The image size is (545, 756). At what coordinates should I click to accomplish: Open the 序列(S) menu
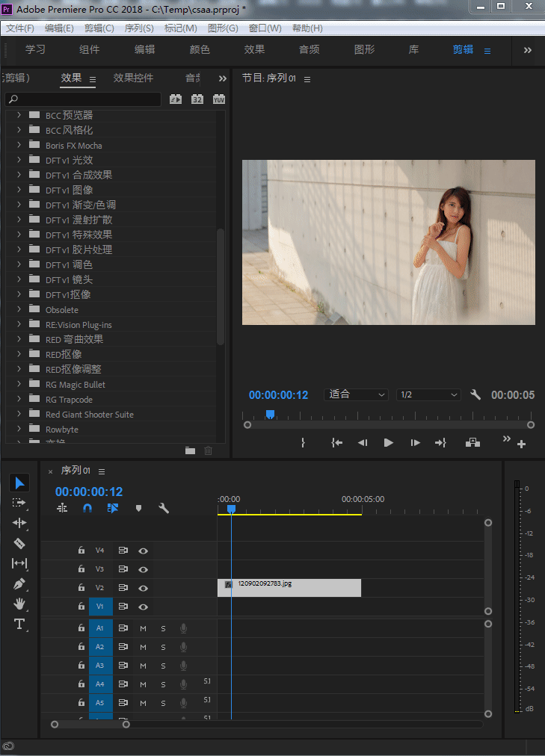(x=139, y=28)
